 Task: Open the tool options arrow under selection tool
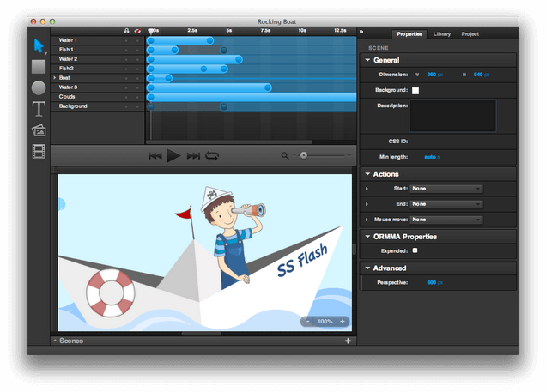pos(45,53)
